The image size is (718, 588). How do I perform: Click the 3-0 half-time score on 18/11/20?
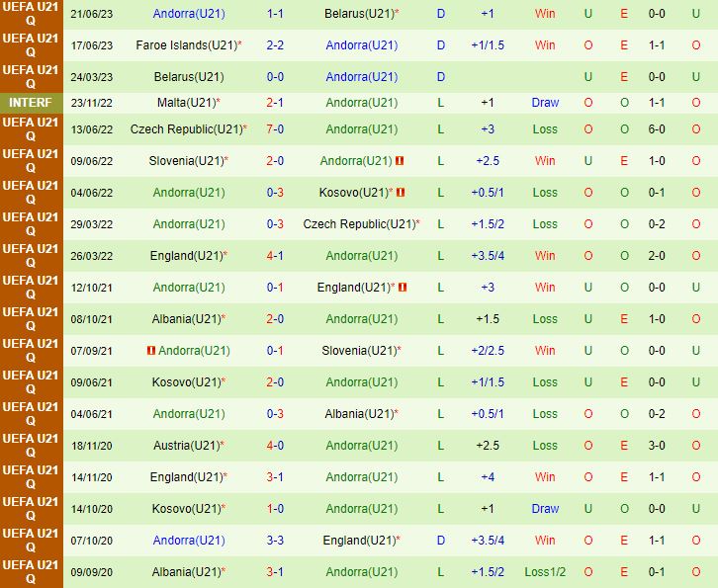point(657,446)
